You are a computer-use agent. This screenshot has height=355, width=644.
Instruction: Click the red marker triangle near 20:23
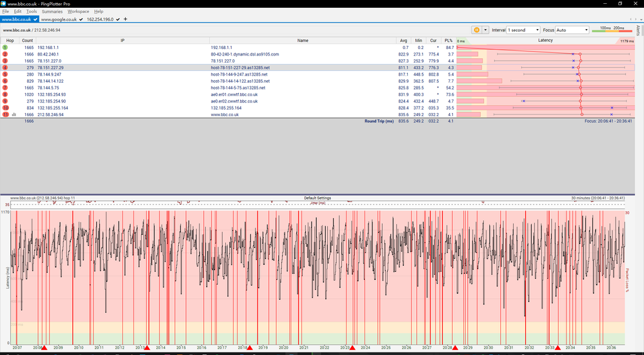352,348
